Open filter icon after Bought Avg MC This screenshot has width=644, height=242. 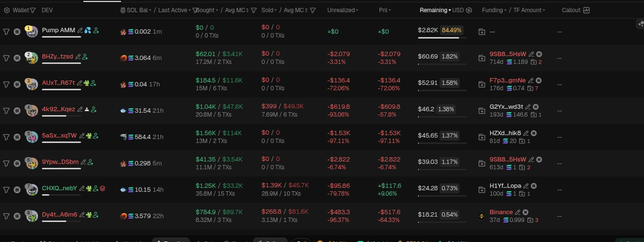pos(254,10)
